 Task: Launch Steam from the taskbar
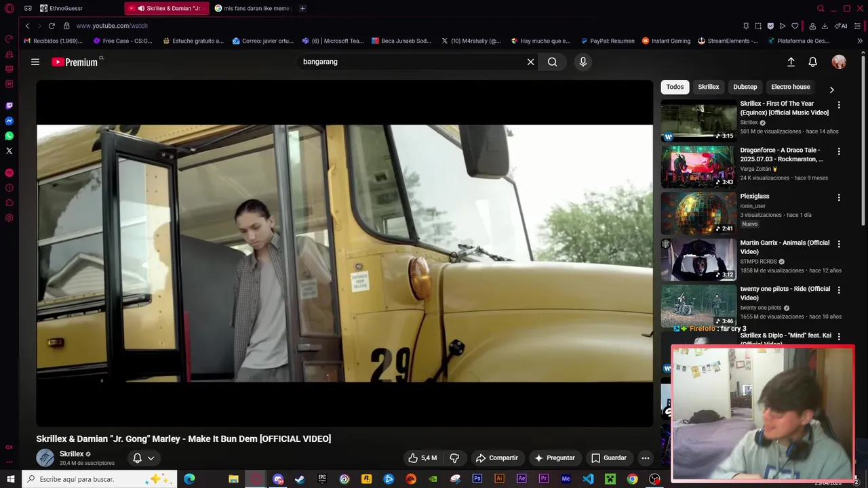300,479
